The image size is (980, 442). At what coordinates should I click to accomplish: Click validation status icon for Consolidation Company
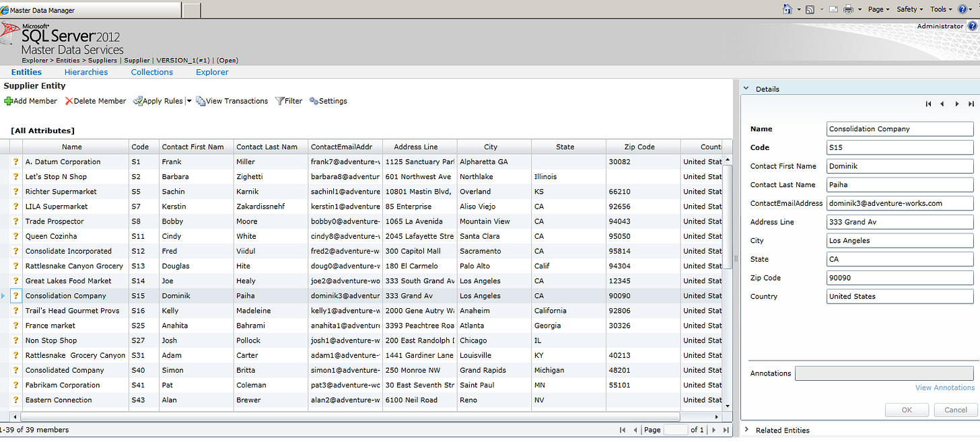(x=16, y=296)
